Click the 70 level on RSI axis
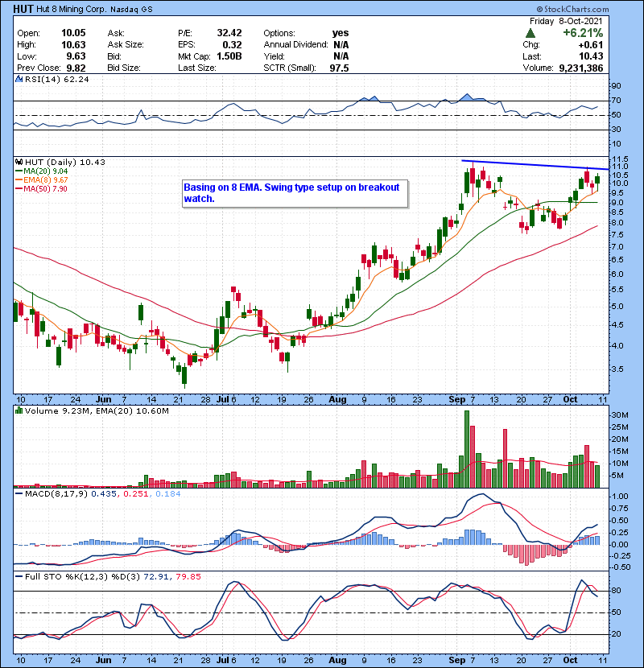The image size is (644, 668). (x=617, y=101)
